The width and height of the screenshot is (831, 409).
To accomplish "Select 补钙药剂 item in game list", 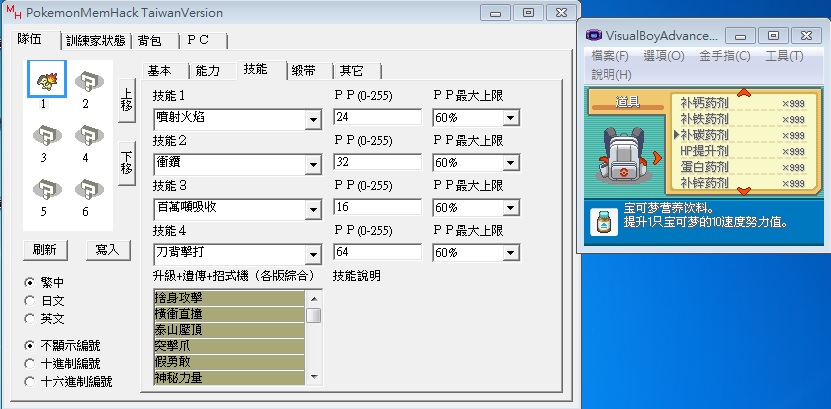I will (743, 103).
